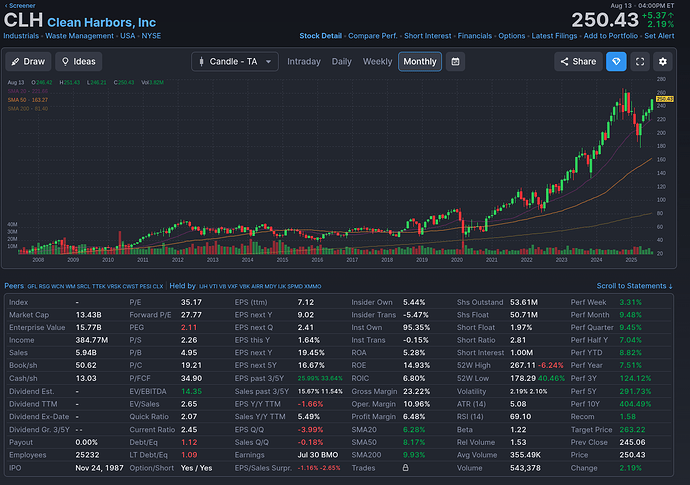Expand the Candle - TA chart type dropdown
690x485 pixels.
tap(235, 62)
